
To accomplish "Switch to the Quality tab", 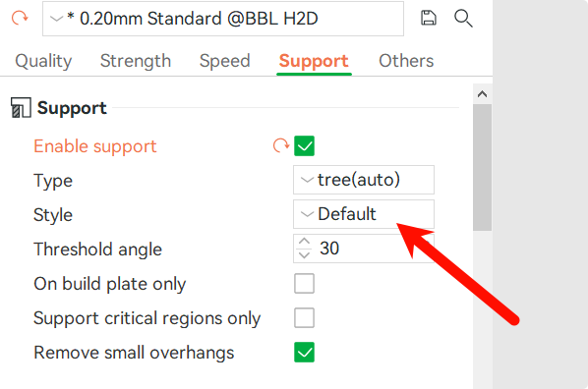I will (x=43, y=61).
